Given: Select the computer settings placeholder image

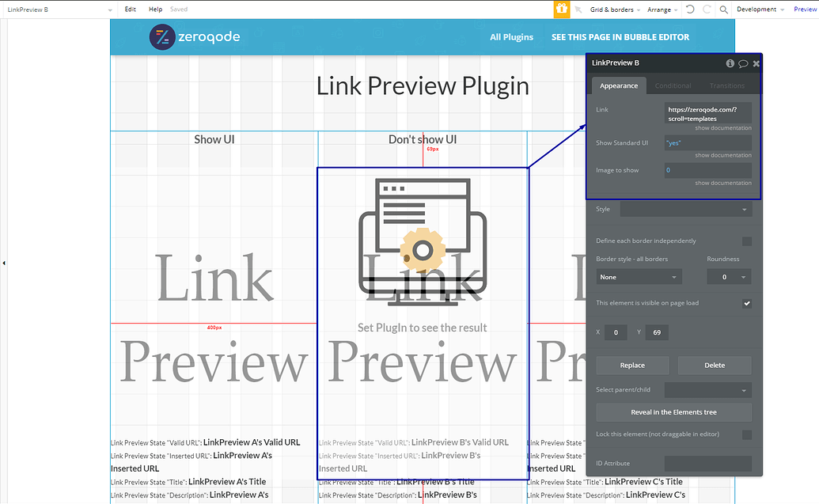Looking at the screenshot, I should 422,241.
